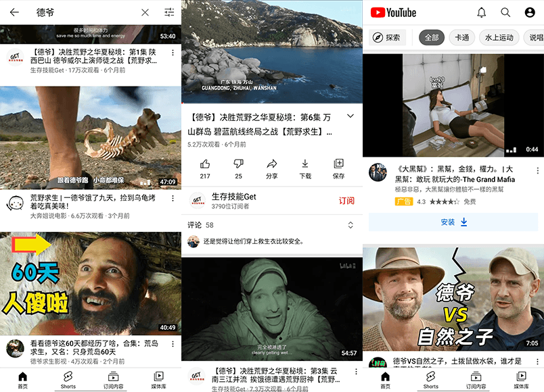Viewport: 544px width, 392px height.
Task: Open title 《大黑幫》：黑幫，金錢，權力
Action: (455, 174)
